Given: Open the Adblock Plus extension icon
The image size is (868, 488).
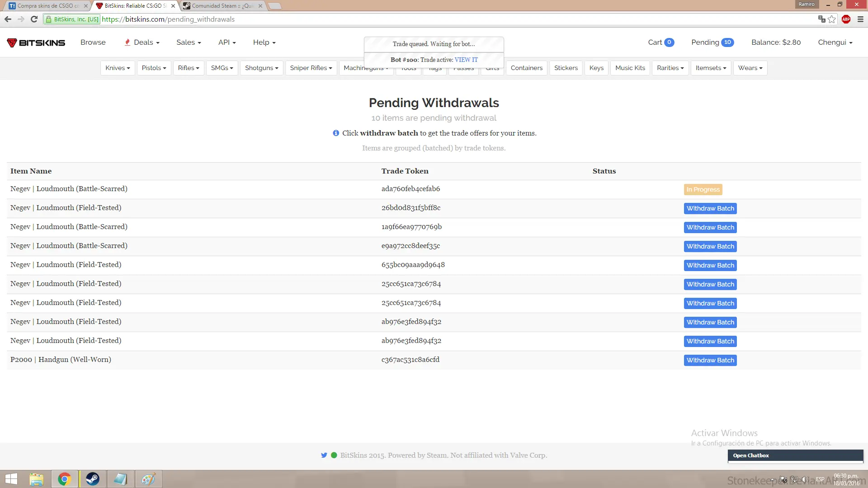Looking at the screenshot, I should [846, 19].
